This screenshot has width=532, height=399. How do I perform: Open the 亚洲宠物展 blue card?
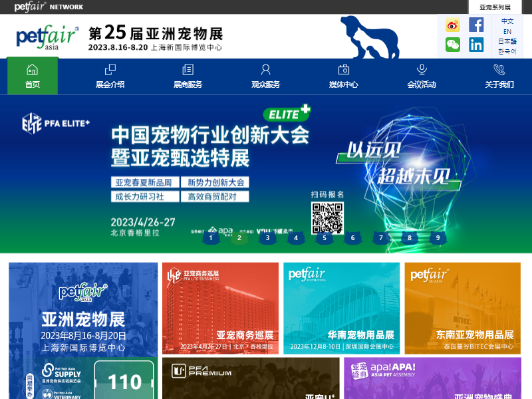[x=83, y=309]
